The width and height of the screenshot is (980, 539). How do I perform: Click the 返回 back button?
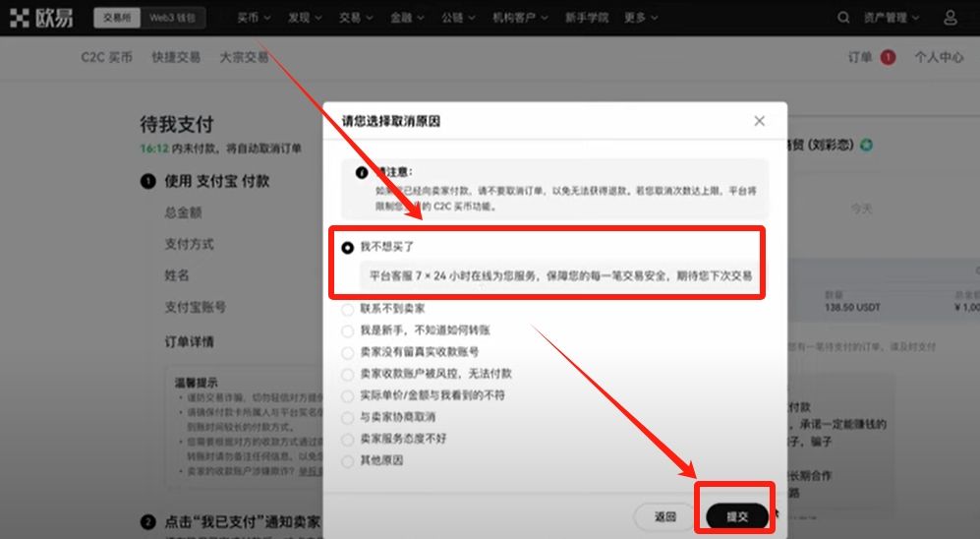point(666,516)
